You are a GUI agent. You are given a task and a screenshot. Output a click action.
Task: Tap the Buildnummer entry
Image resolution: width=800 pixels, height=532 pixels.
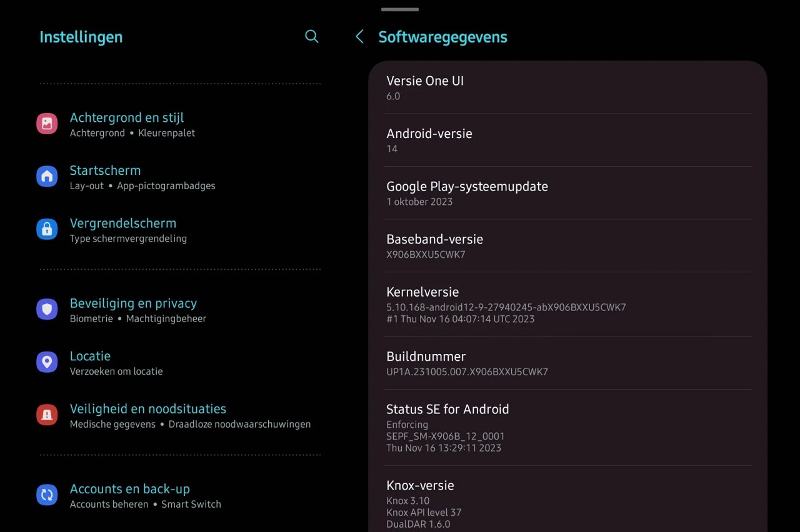(x=567, y=363)
